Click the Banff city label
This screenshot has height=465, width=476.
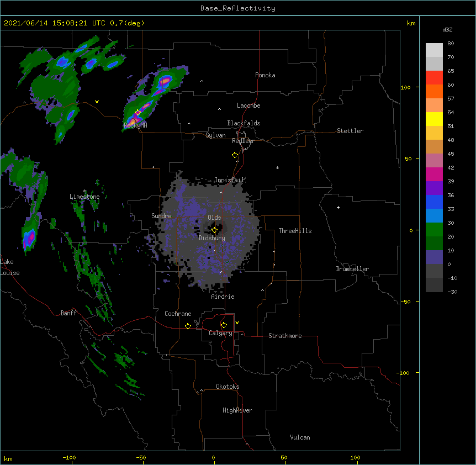coord(68,313)
